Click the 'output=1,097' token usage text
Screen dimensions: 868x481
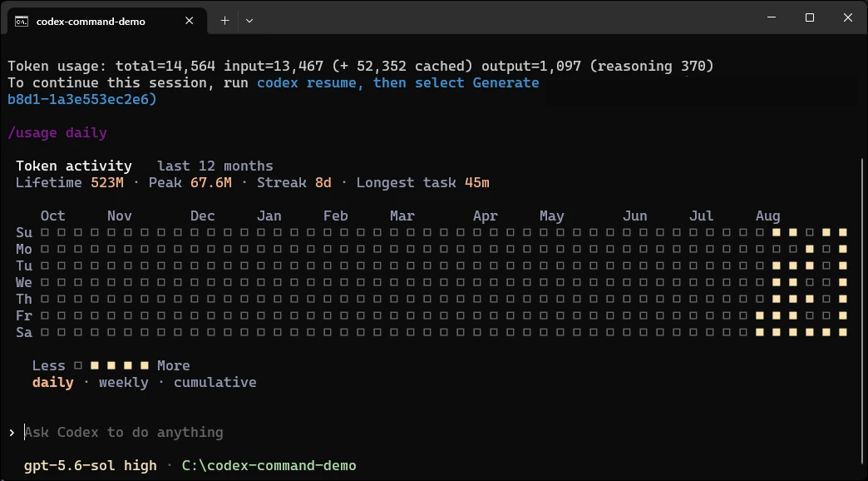click(531, 67)
